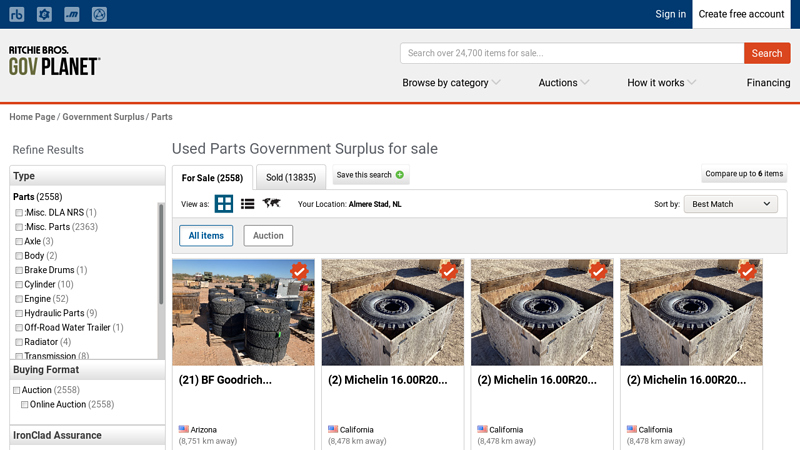This screenshot has height=450, width=800.
Task: Open the Marketplace-E 'm' icon in top bar
Action: [x=72, y=14]
